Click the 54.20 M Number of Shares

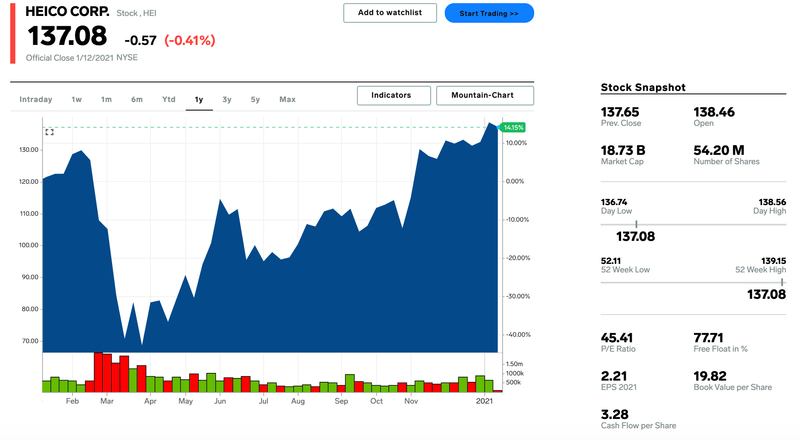pos(719,151)
